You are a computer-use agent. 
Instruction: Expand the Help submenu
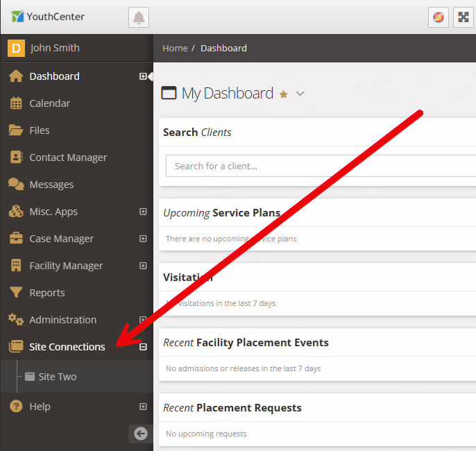143,407
